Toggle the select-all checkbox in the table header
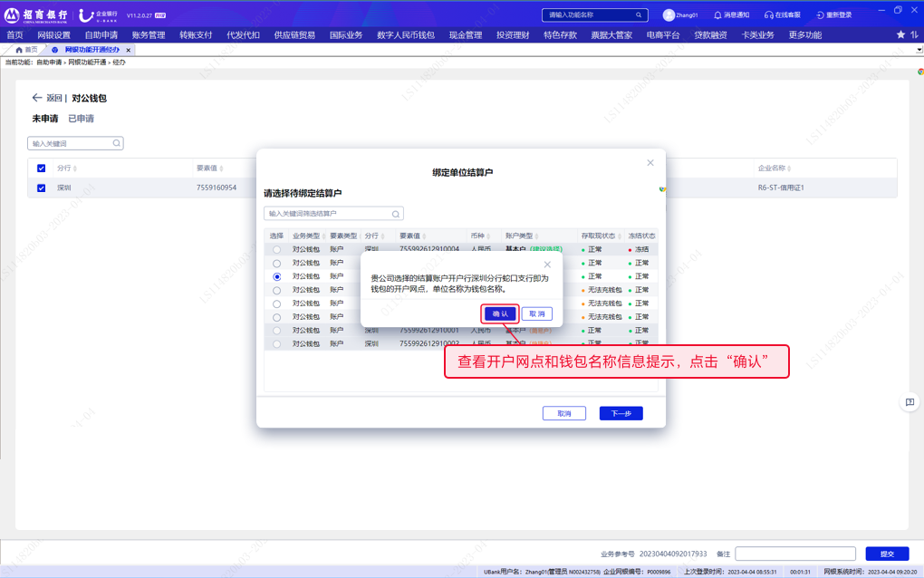Screen dimensions: 924x578 [x=42, y=169]
